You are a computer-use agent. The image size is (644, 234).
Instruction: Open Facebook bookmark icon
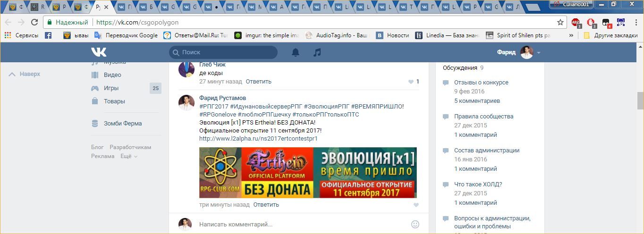[48, 35]
